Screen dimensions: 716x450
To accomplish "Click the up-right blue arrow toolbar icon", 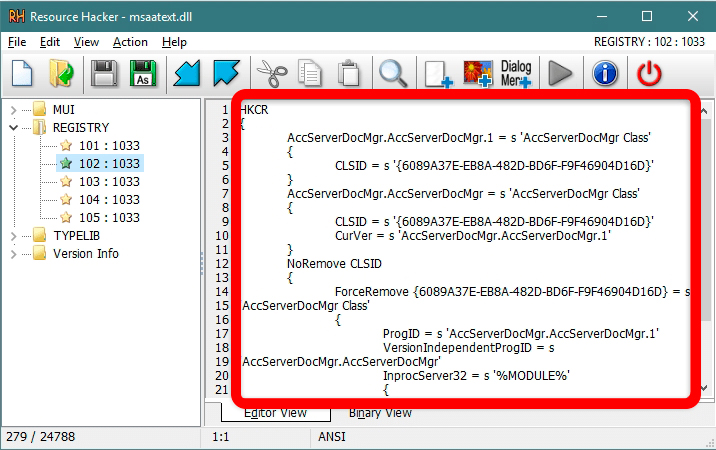I will (226, 73).
